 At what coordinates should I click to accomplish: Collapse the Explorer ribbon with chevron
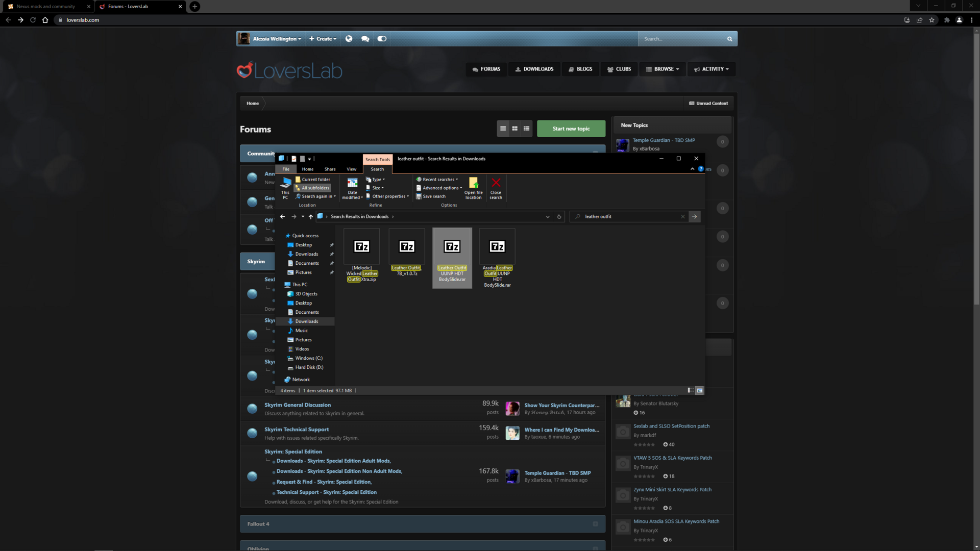692,169
